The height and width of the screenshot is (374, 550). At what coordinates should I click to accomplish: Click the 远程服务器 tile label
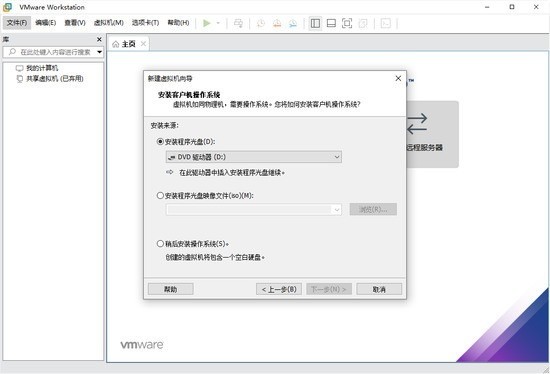pos(424,148)
